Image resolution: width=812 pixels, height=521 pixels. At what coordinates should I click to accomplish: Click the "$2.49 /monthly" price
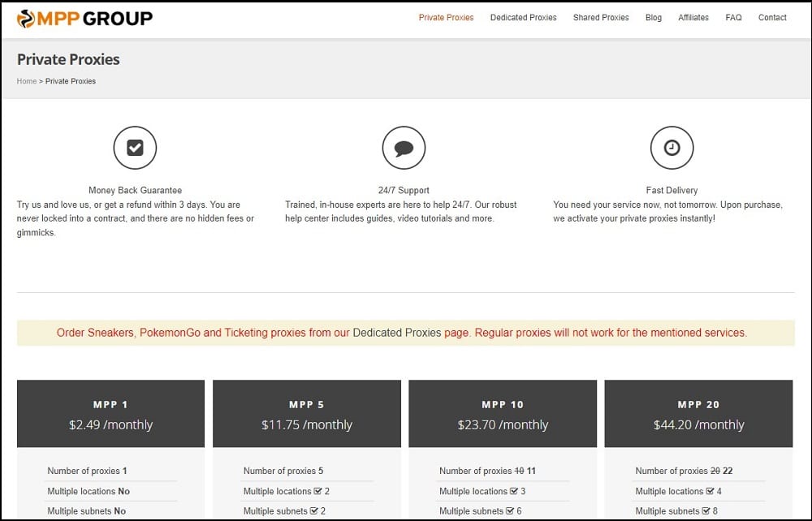pos(110,424)
